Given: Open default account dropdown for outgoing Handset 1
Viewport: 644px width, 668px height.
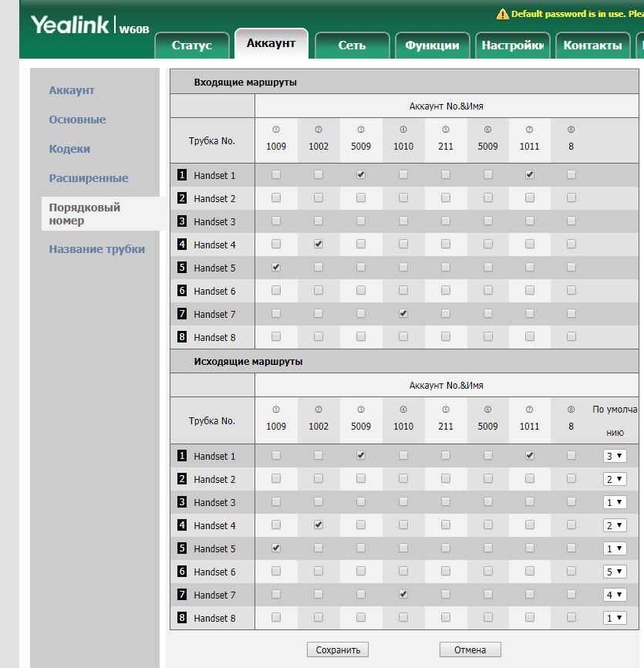Looking at the screenshot, I should 614,457.
